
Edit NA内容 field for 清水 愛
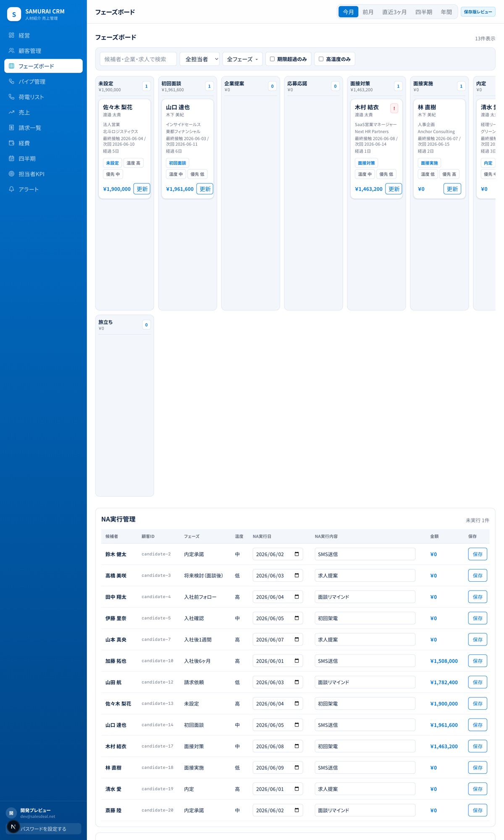point(365,789)
